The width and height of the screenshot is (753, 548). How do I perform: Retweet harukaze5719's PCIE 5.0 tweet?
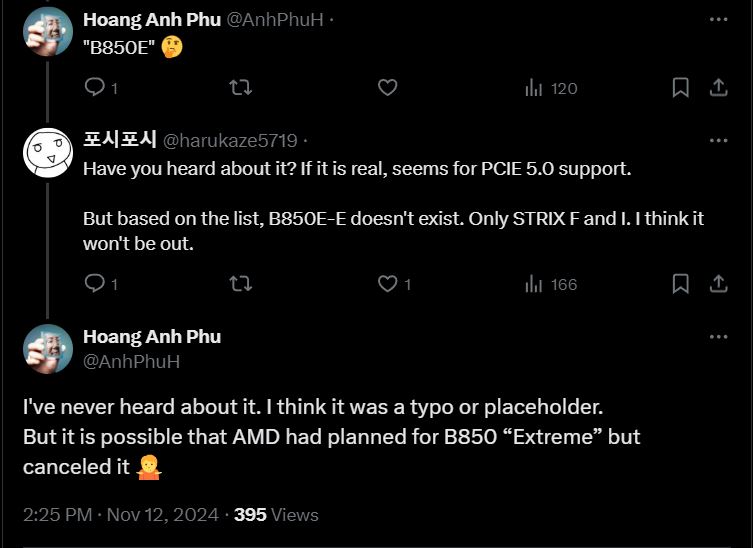(x=241, y=284)
